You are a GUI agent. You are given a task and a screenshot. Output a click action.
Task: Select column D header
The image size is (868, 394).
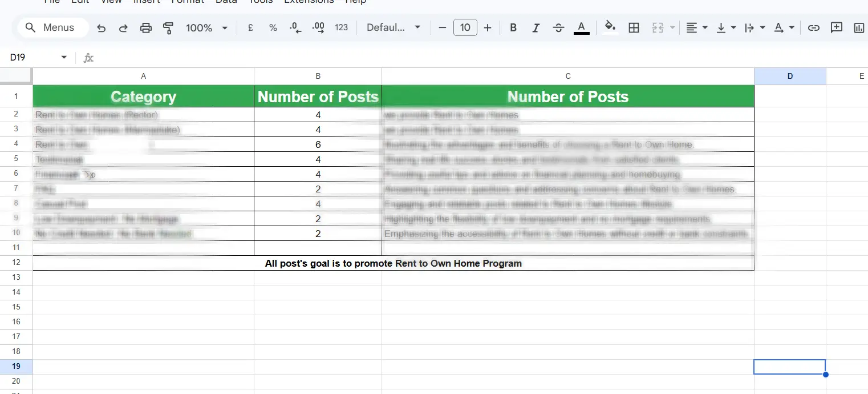coord(790,76)
